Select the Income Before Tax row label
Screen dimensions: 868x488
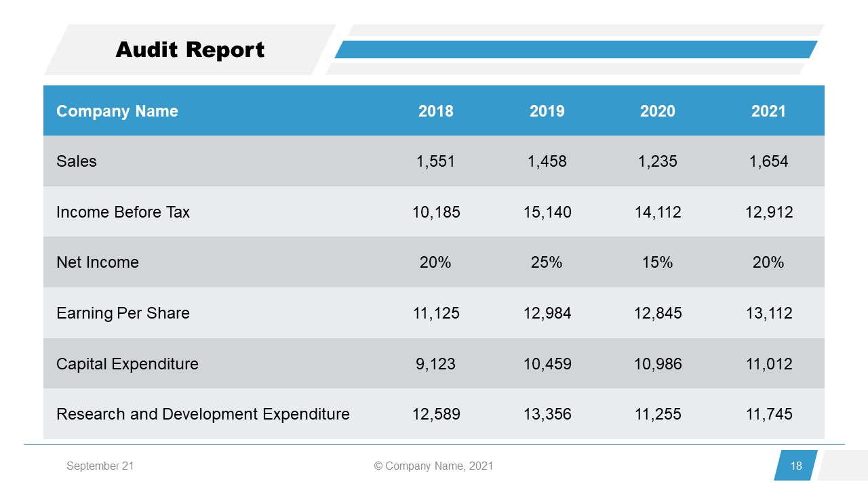pyautogui.click(x=123, y=212)
